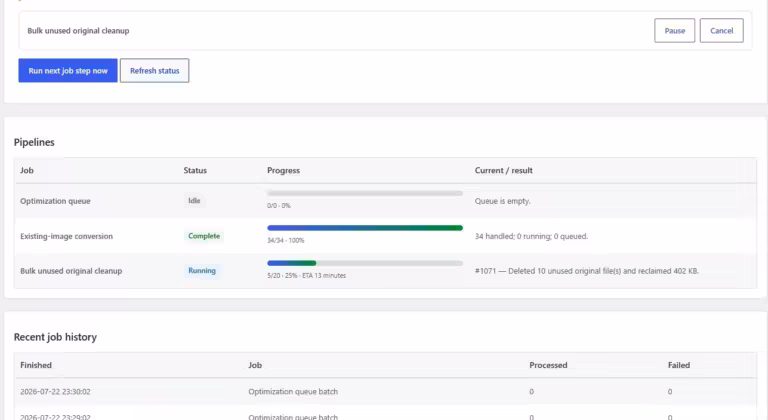The width and height of the screenshot is (768, 420).
Task: Click '34 handled; 0 running; 0 queued.' text
Action: tap(531, 236)
